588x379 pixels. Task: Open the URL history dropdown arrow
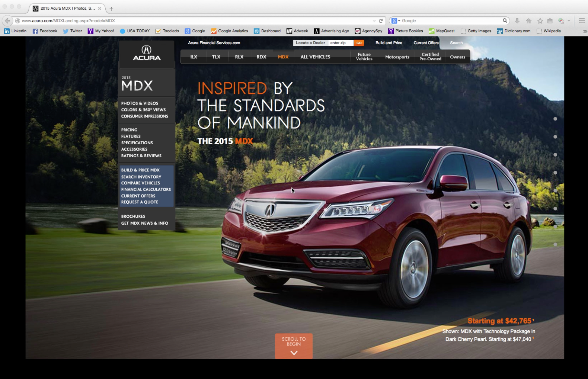click(374, 21)
